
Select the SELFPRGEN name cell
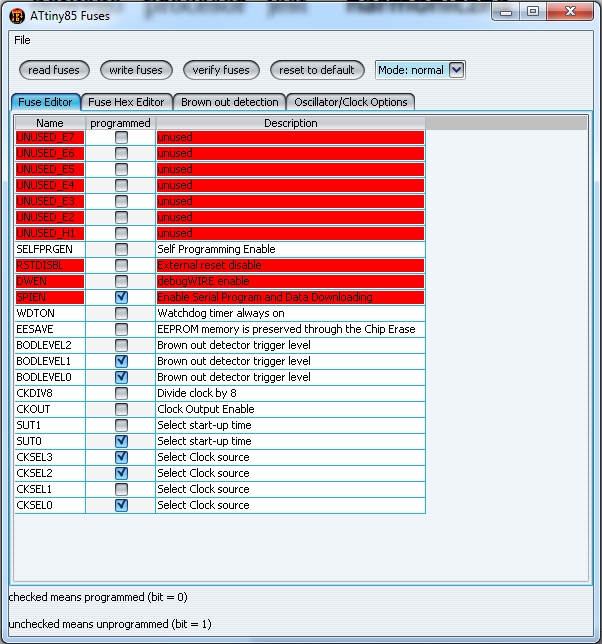[50, 249]
